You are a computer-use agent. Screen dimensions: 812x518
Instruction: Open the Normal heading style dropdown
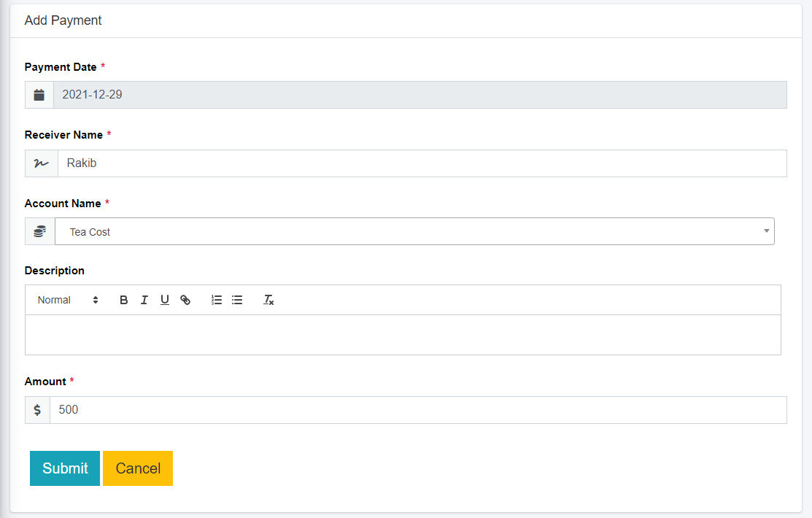pos(68,300)
